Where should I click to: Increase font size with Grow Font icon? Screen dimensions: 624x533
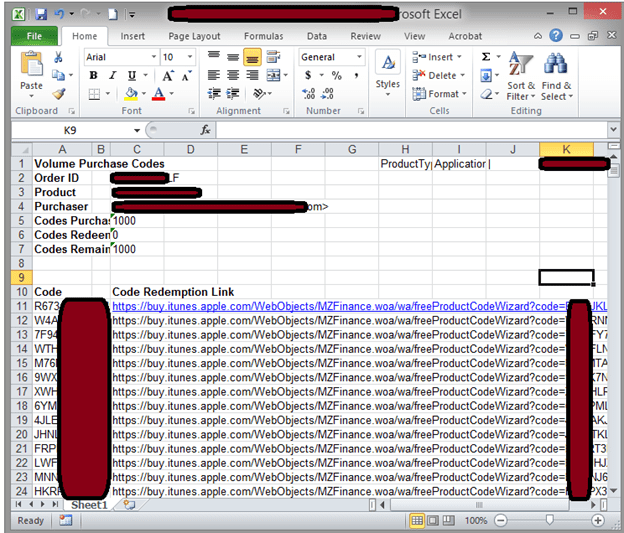pos(168,76)
